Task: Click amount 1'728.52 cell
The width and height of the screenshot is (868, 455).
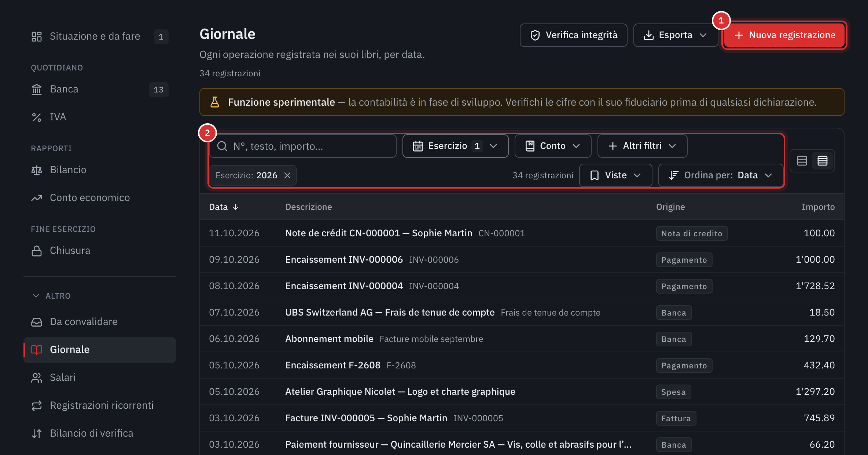Action: tap(815, 286)
